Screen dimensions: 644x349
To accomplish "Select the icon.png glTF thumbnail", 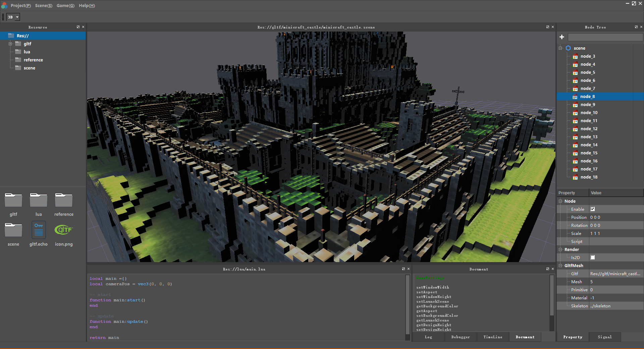I will pyautogui.click(x=64, y=230).
